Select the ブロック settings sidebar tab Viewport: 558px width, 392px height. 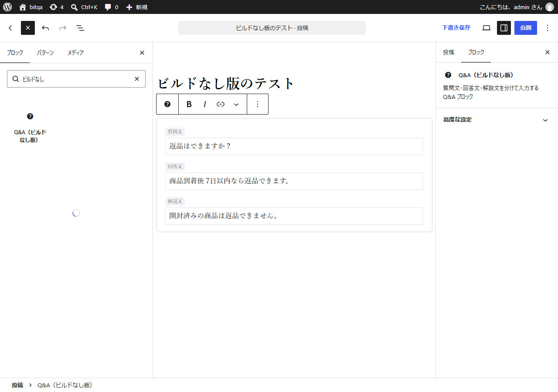click(476, 52)
